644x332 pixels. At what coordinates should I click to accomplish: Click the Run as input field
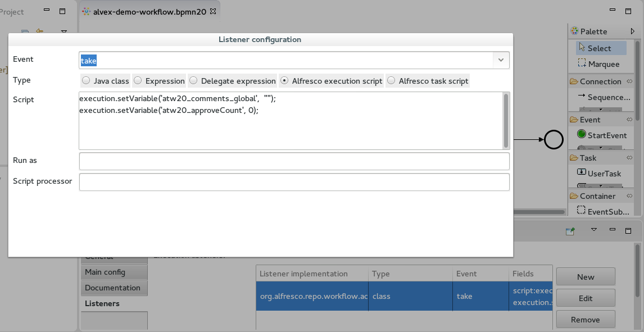294,161
